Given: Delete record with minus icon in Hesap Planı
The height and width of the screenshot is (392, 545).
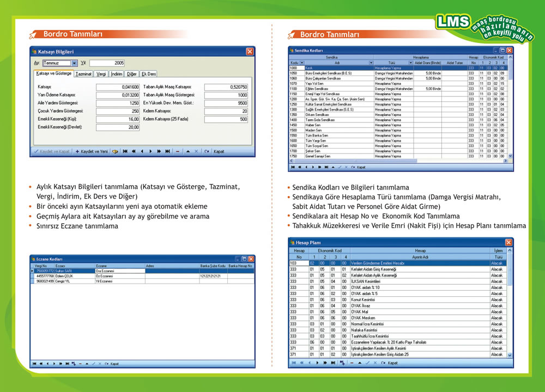Looking at the screenshot, I should pos(352,363).
